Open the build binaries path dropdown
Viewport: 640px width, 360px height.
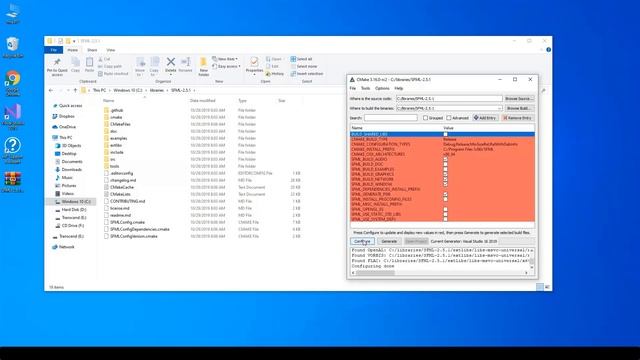500,109
